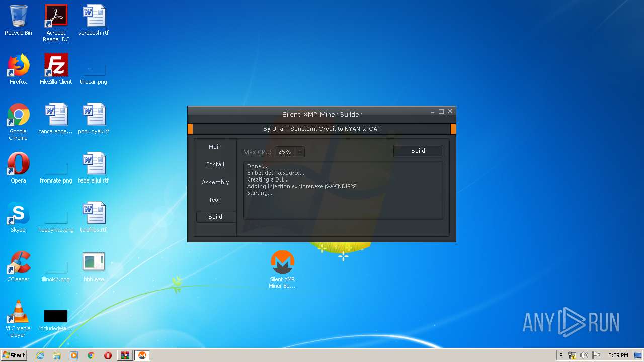Click 'Embedded Resource...' log line
Image resolution: width=644 pixels, height=362 pixels.
pos(276,173)
